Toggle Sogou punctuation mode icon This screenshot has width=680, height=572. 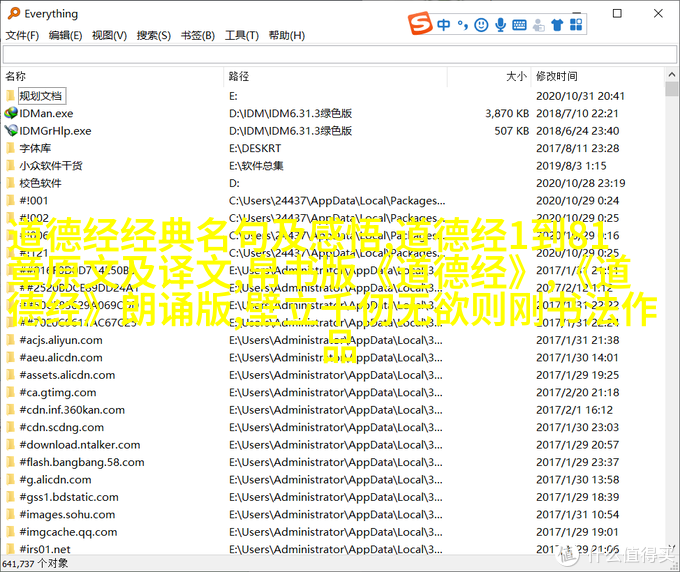click(x=462, y=25)
